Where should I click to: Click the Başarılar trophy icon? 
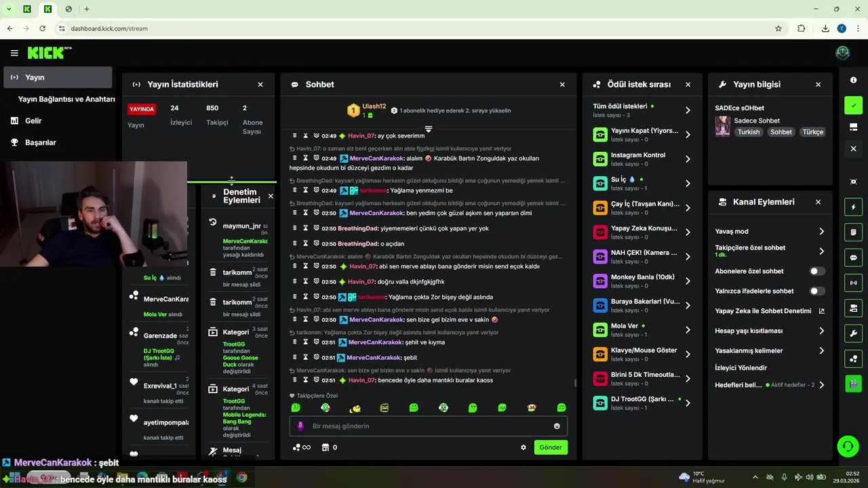14,142
